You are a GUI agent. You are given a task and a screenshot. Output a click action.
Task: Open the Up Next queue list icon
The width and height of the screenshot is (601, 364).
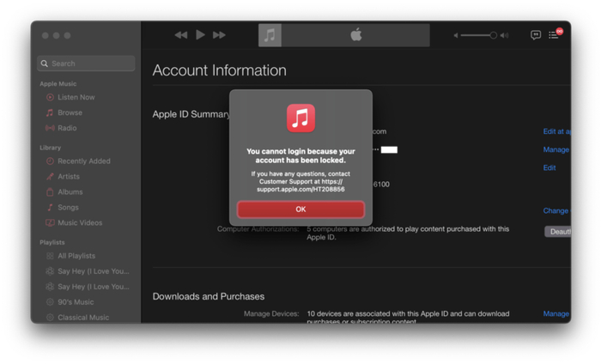(554, 35)
